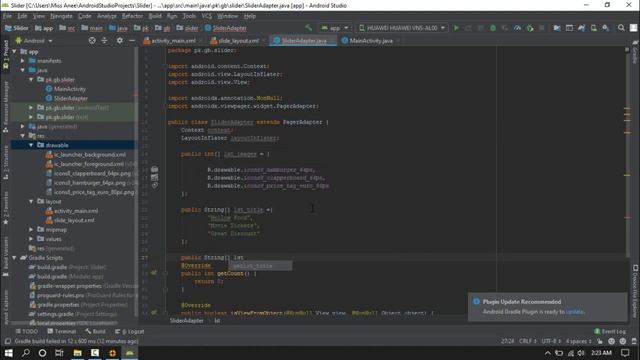The height and width of the screenshot is (360, 640).
Task: Open the Project tool window side tab
Action: (x=5, y=55)
